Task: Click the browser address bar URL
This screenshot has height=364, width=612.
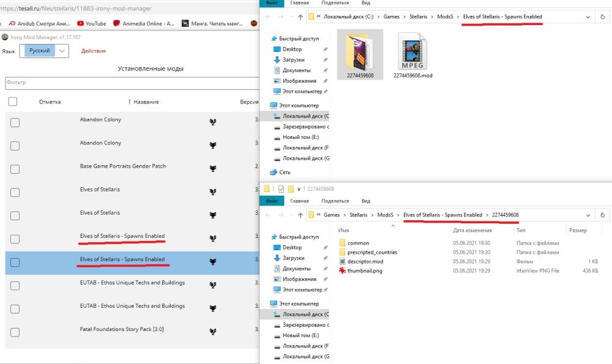Action: click(76, 8)
